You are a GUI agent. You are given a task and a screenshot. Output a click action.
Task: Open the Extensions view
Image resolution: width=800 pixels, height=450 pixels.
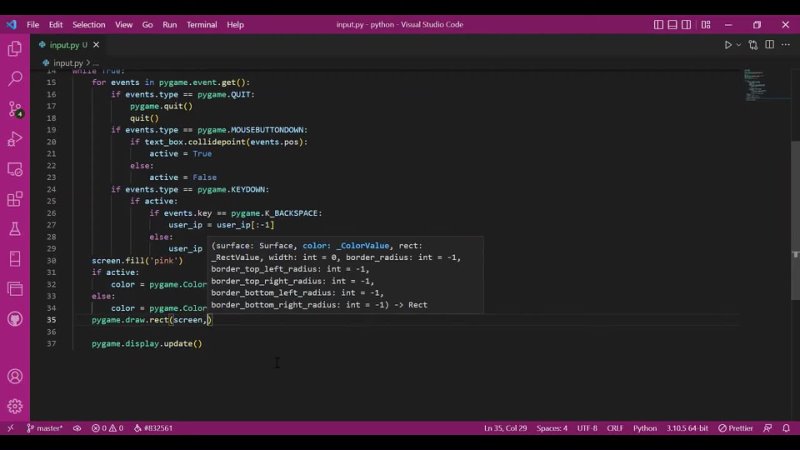point(15,199)
